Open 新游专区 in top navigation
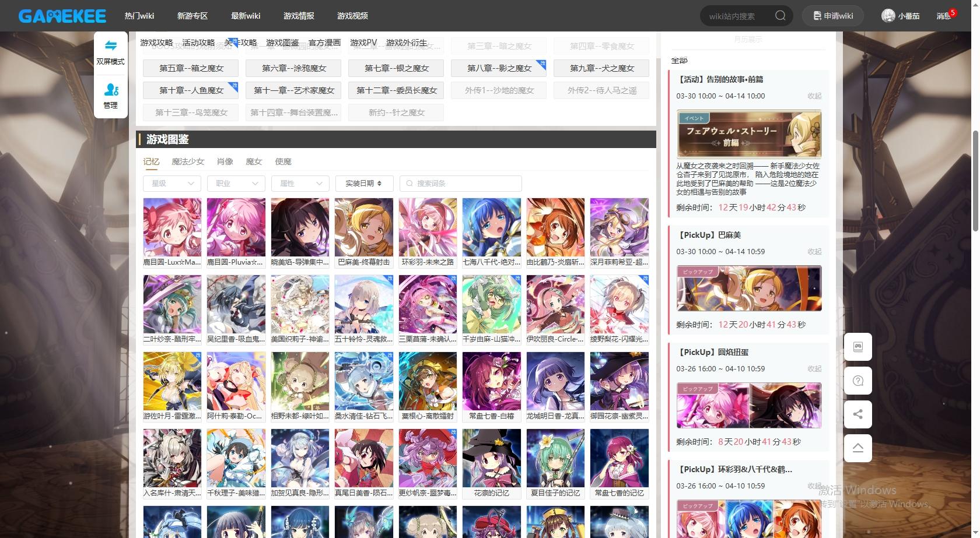Screen dimensions: 980x538 tap(192, 16)
